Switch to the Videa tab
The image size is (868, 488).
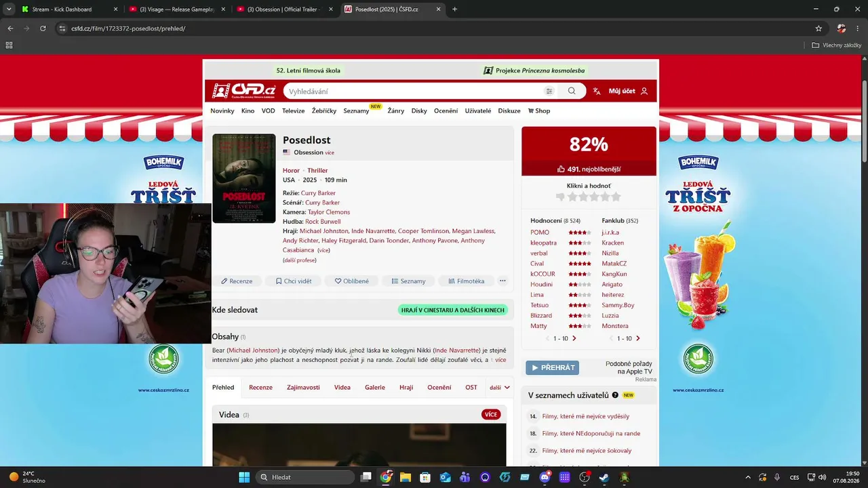[342, 388]
